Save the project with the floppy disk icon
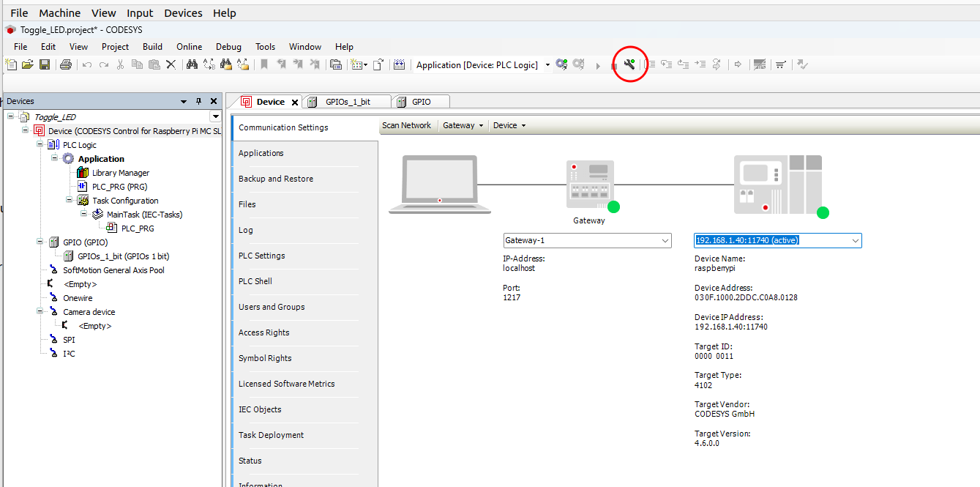 pos(45,64)
